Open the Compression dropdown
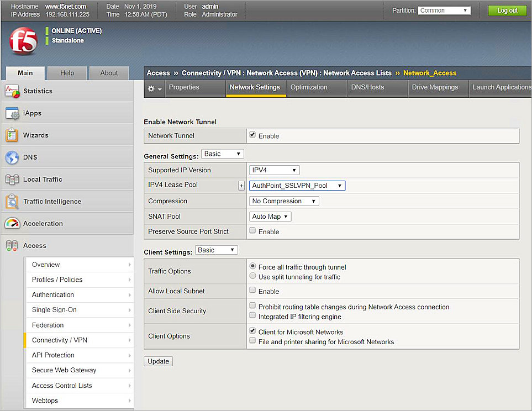 tap(283, 201)
